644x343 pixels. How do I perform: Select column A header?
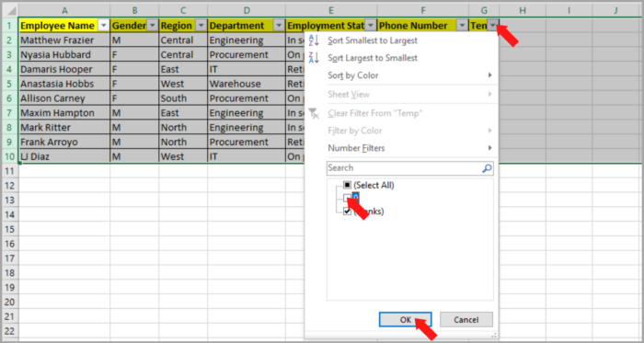tap(64, 11)
